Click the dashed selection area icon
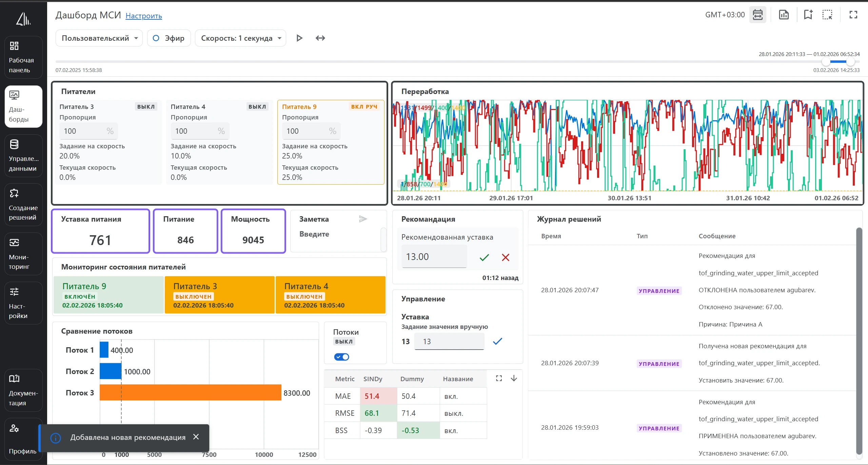Viewport: 868px width, 465px height. [x=827, y=15]
